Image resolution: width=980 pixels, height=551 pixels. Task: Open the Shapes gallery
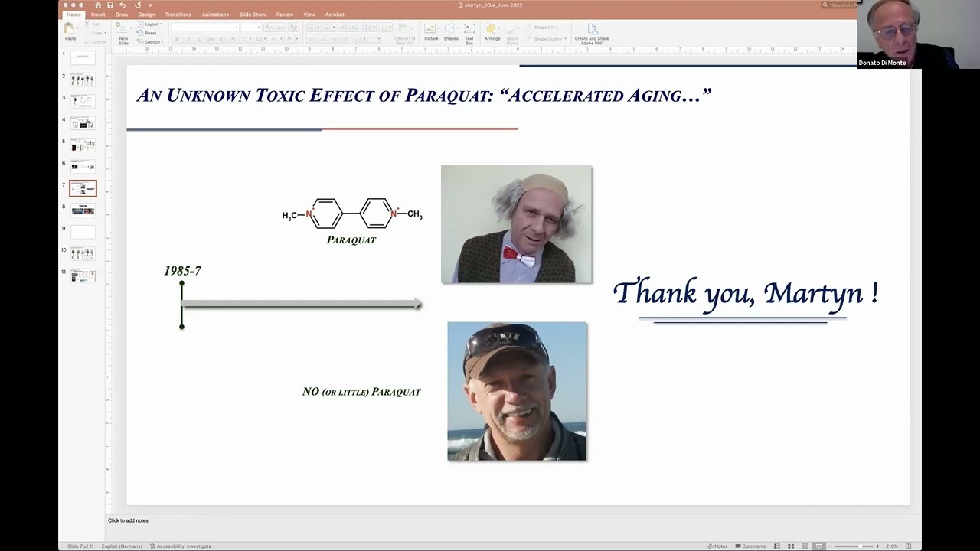(451, 32)
